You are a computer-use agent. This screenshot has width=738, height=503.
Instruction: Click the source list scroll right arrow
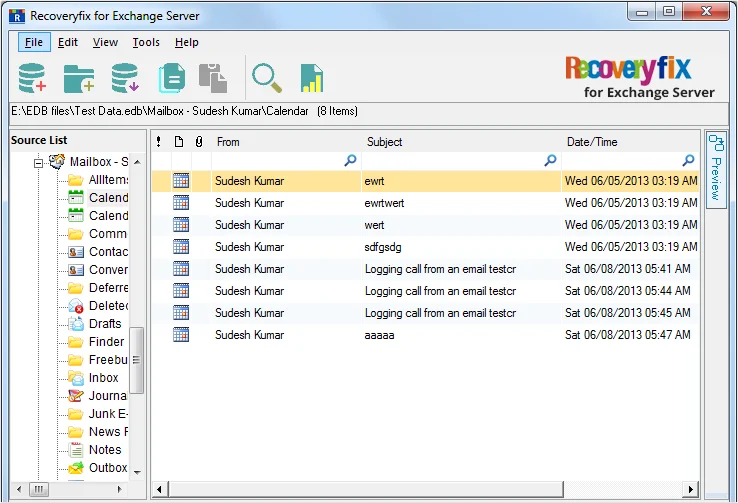[x=120, y=489]
